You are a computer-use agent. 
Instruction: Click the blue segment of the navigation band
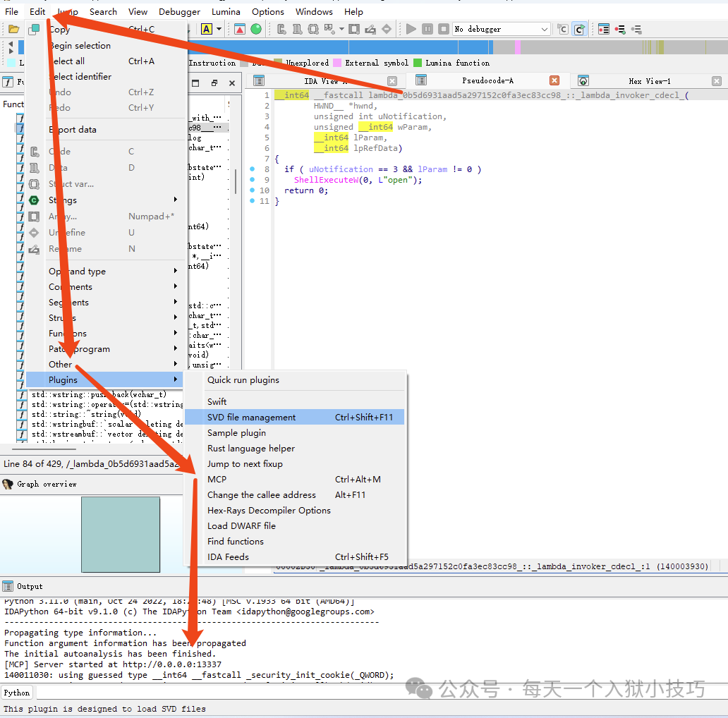282,47
